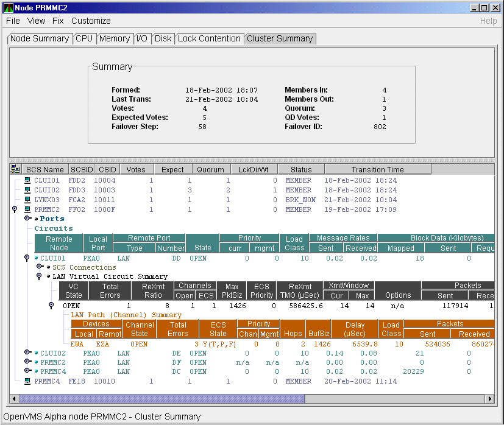The image size is (504, 425).
Task: Click the BRK_NON status of LYNX03
Action: 300,200
